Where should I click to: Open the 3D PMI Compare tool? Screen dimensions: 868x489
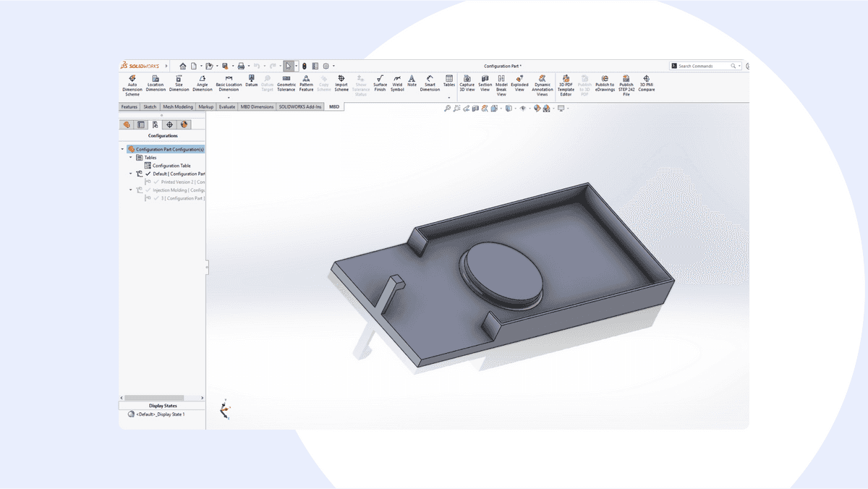pos(647,83)
